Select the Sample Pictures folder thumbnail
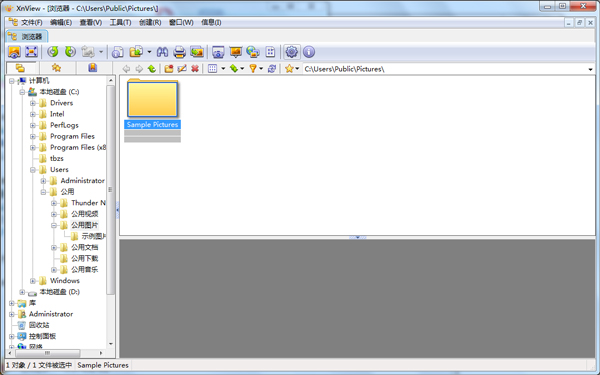Screen dimensions: 600x375 pyautogui.click(x=152, y=99)
